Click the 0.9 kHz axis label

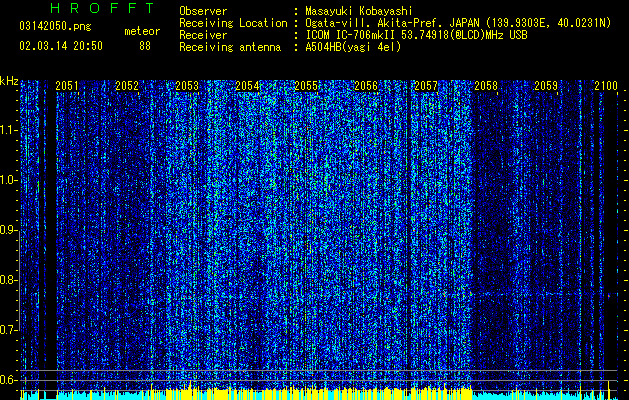(8, 230)
